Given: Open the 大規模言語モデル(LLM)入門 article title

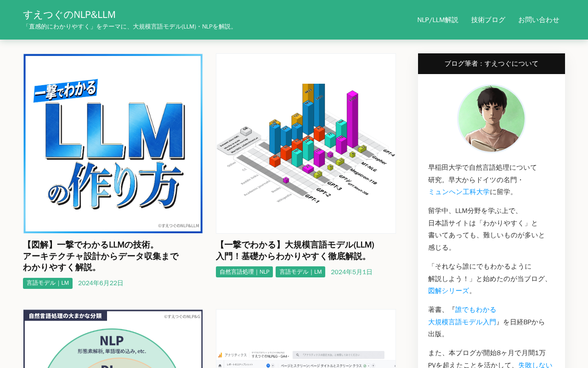Looking at the screenshot, I should click(295, 250).
